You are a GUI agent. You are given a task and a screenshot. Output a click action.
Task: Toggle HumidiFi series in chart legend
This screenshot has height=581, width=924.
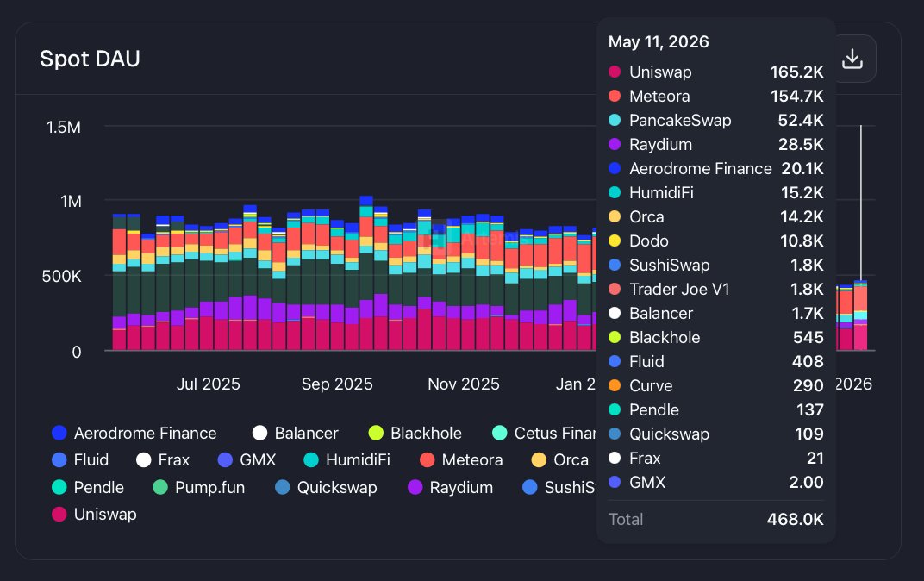click(x=346, y=459)
